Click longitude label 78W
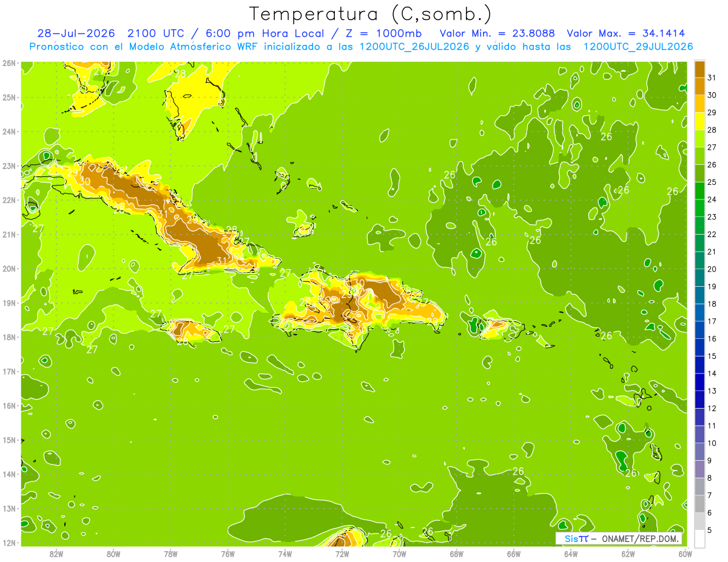The width and height of the screenshot is (728, 562). click(170, 554)
